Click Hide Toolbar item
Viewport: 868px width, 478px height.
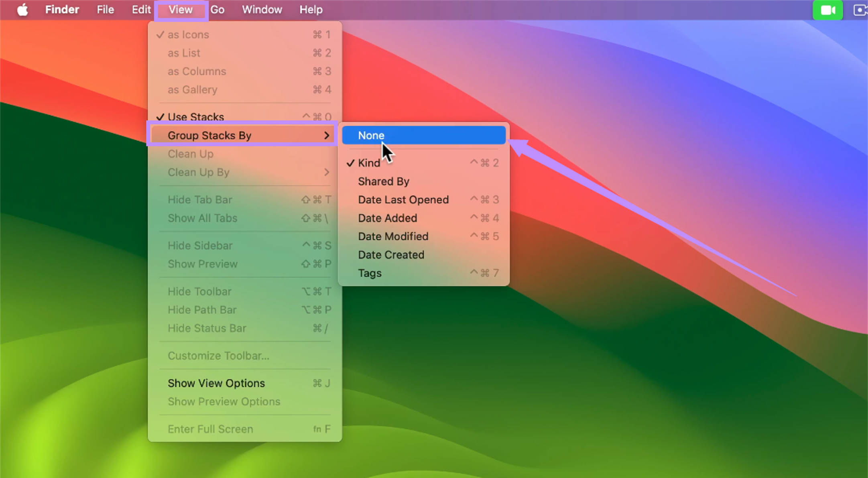click(245, 291)
